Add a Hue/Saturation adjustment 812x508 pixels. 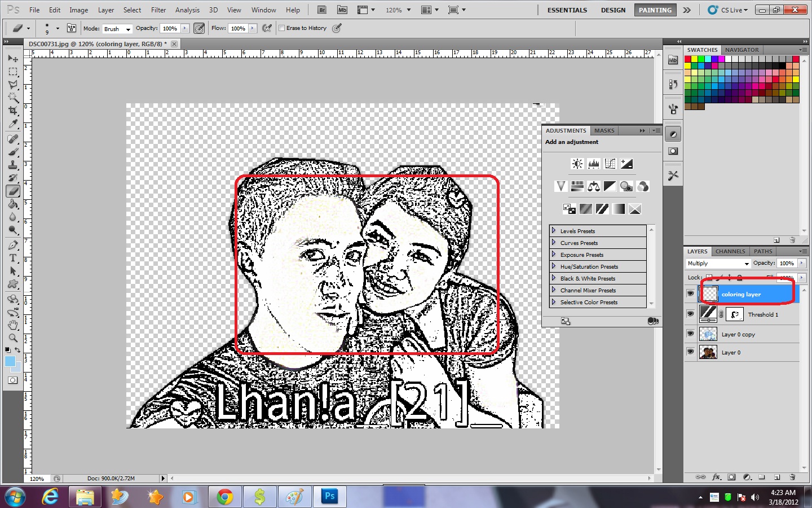click(577, 186)
